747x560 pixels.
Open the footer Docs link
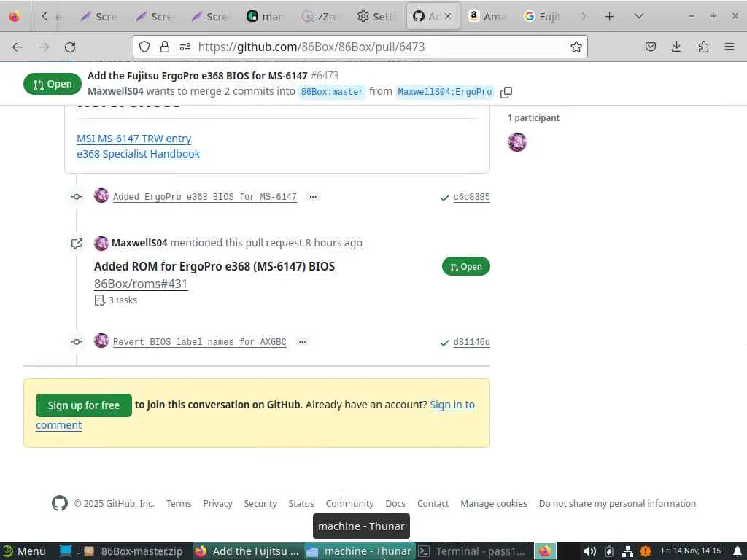pyautogui.click(x=395, y=503)
